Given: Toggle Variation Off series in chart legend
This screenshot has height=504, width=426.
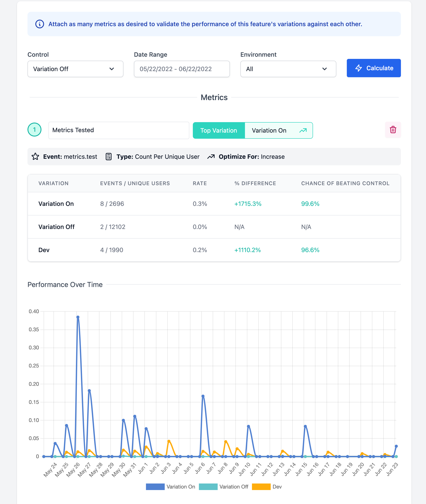Looking at the screenshot, I should pos(223,487).
